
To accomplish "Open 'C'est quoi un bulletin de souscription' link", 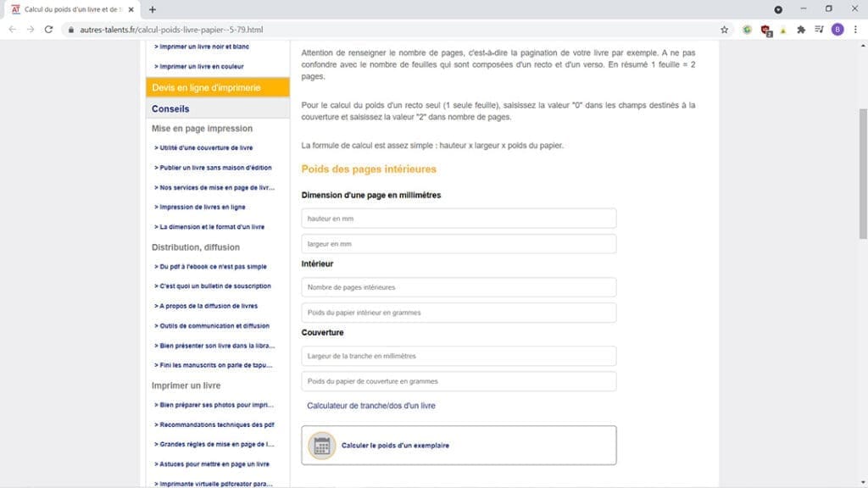I will pyautogui.click(x=213, y=286).
